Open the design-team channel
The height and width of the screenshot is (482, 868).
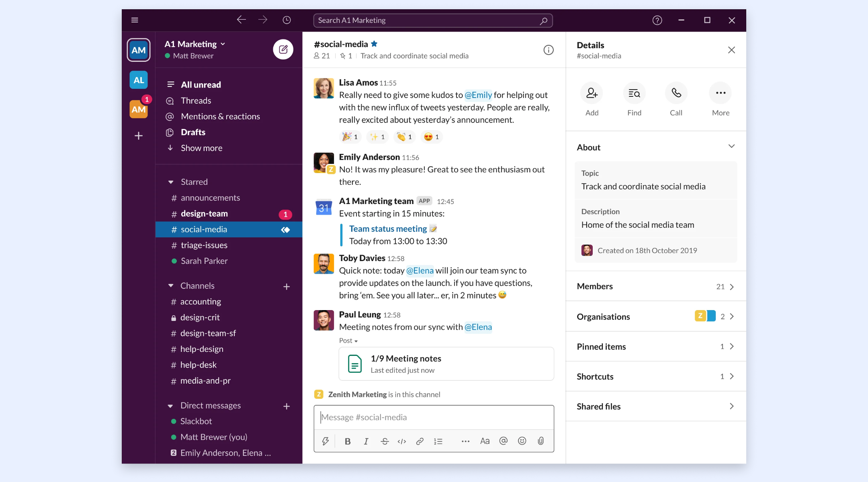tap(229, 214)
